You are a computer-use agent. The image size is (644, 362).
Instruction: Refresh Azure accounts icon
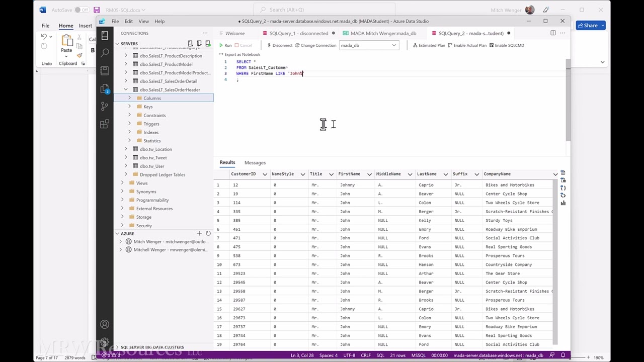tap(208, 233)
